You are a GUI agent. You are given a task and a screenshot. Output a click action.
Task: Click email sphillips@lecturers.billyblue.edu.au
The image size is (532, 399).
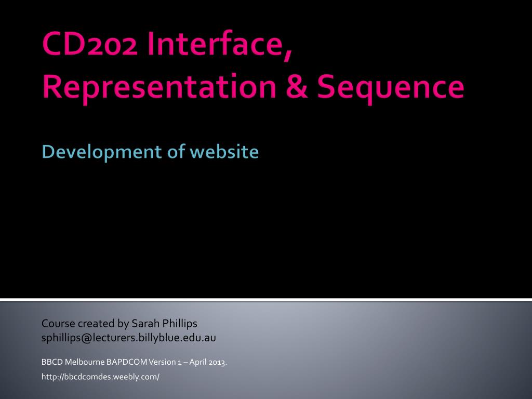pos(129,338)
